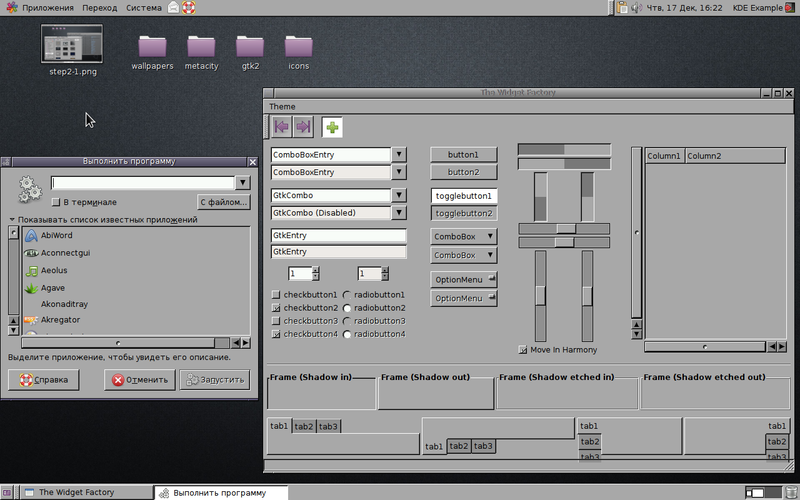Image resolution: width=800 pixels, height=500 pixels.
Task: Click the back arrow toolbar icon in Widget Factory
Action: pyautogui.click(x=281, y=127)
